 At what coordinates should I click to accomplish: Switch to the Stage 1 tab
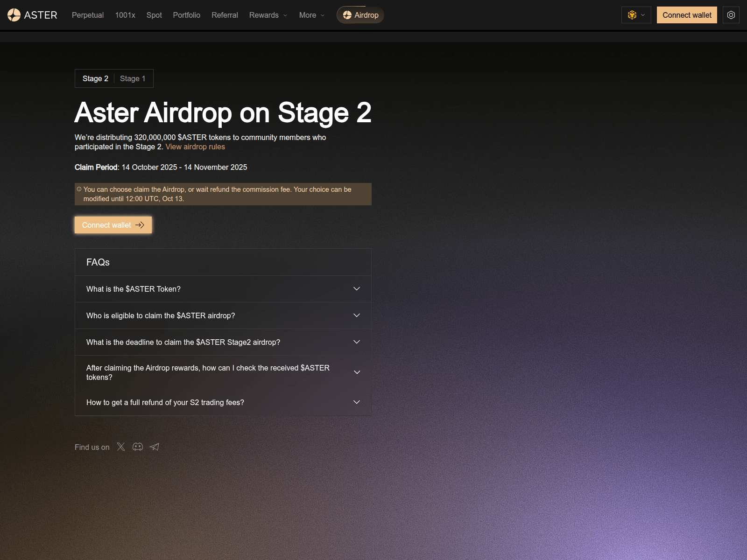(133, 78)
